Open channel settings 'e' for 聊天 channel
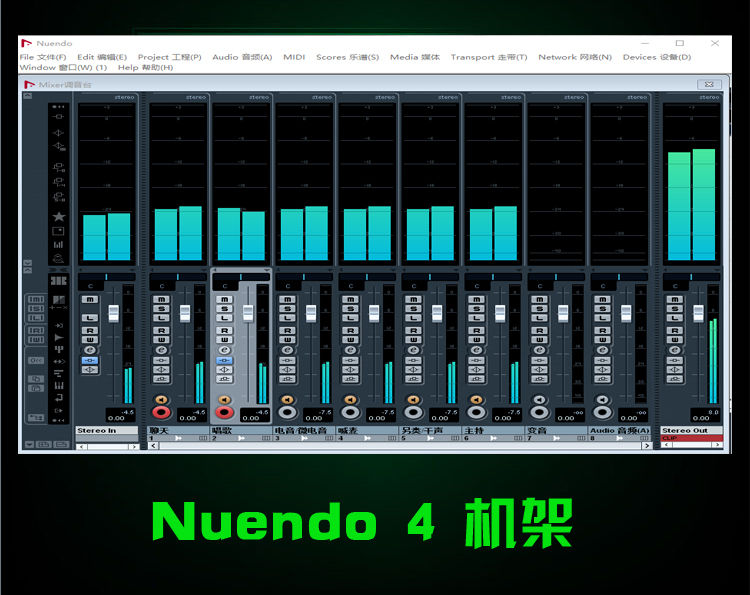The width and height of the screenshot is (750, 595). (x=161, y=350)
